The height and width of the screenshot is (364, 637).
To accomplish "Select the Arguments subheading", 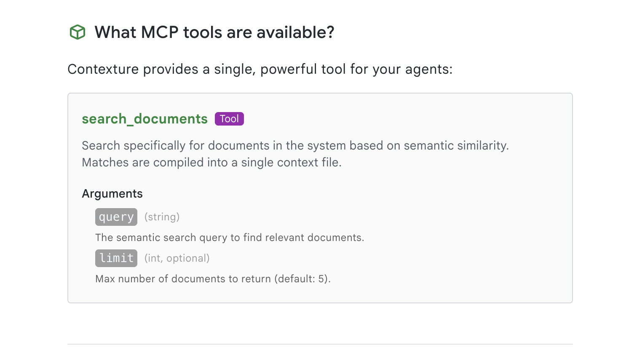I will 112,194.
